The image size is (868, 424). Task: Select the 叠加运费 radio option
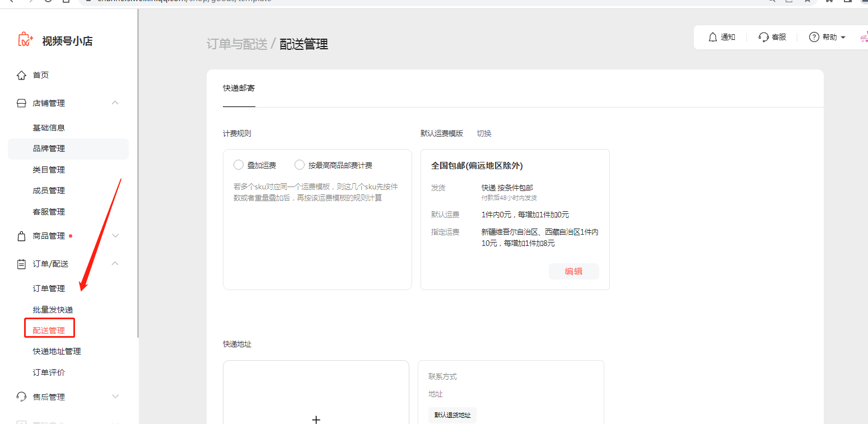(x=239, y=165)
